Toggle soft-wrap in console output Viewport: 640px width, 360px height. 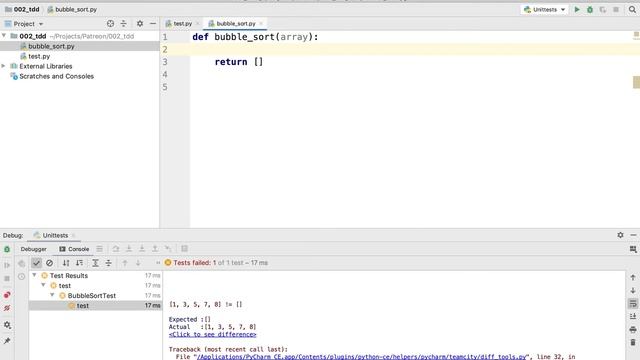coord(633,304)
